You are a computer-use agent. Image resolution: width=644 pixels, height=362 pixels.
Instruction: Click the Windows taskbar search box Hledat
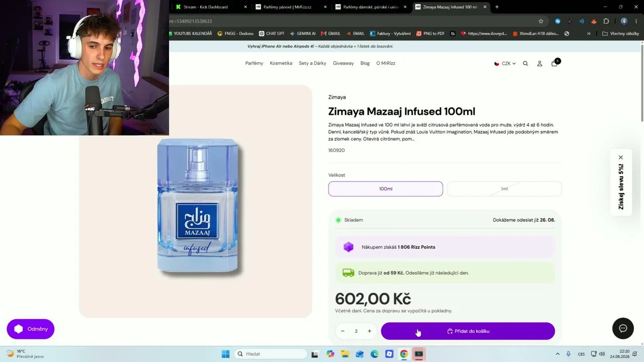click(271, 354)
